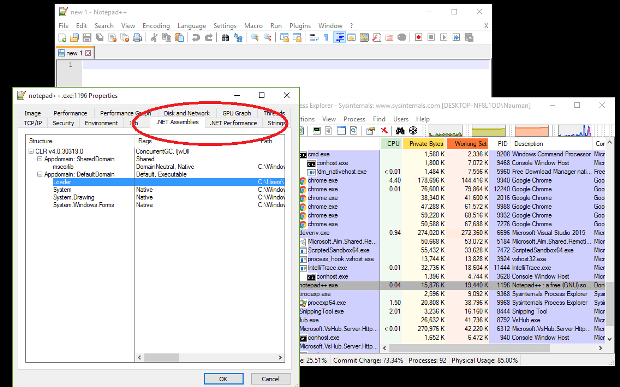
Task: Click the horizontal scrollbar thumb in assemblies list
Action: 161,357
